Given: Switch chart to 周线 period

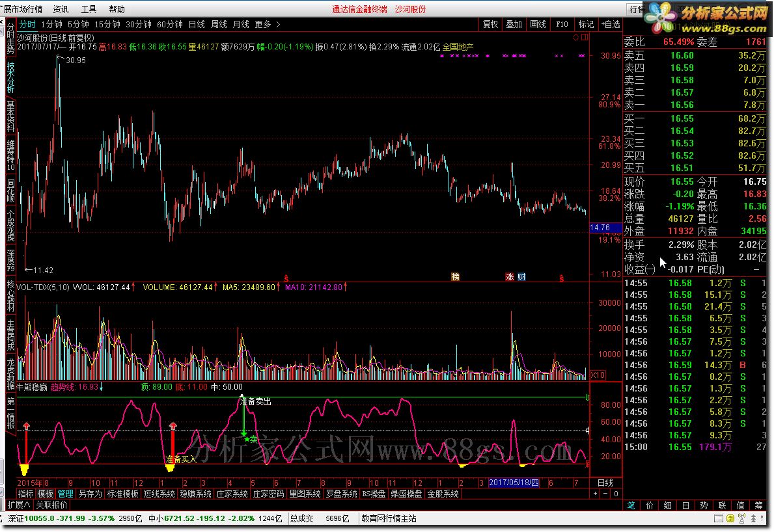Looking at the screenshot, I should coord(219,24).
